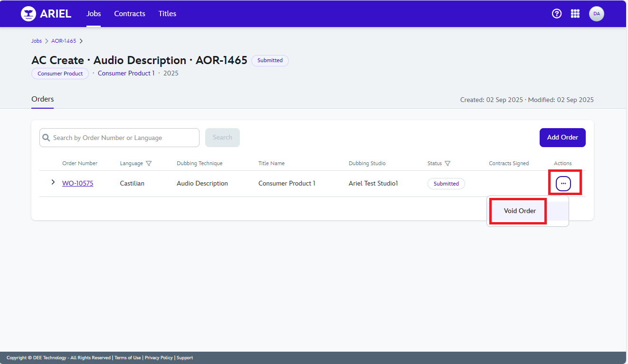The width and height of the screenshot is (628, 364).
Task: Open the Language column filter icon
Action: point(149,163)
